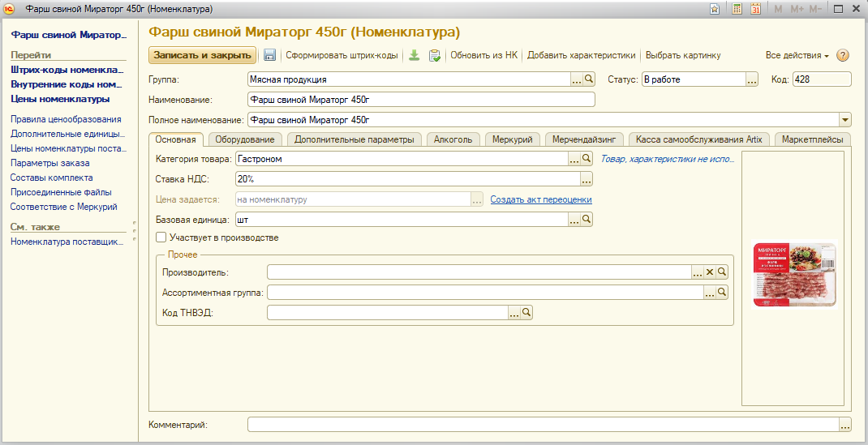Screen dimensions: 868x445
Task: Open Статус selection ellipsis button
Action: point(752,79)
